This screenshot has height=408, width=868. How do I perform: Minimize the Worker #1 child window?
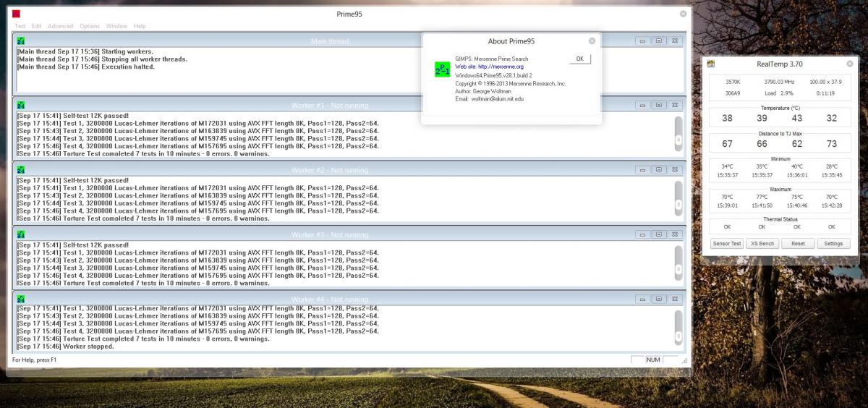642,106
